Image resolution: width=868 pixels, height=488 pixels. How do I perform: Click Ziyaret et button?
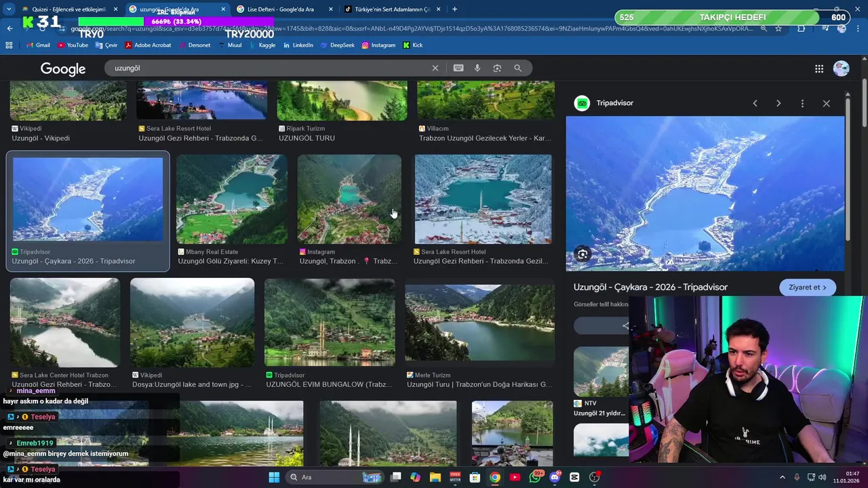(808, 287)
